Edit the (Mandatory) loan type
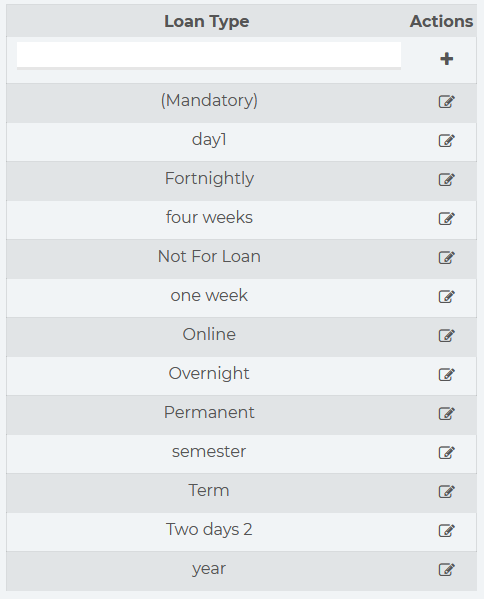Screen dimensions: 484x599 (x=446, y=102)
